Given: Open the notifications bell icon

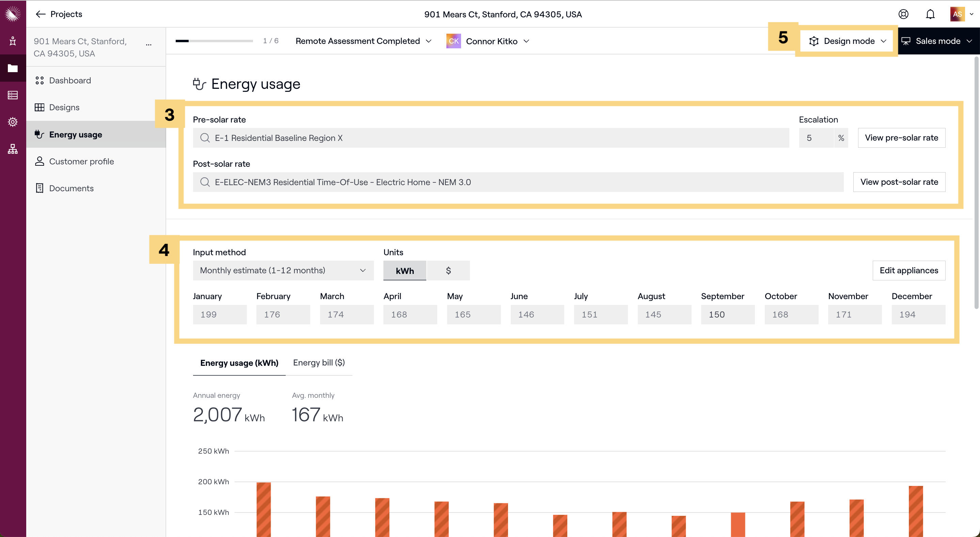Looking at the screenshot, I should point(930,14).
